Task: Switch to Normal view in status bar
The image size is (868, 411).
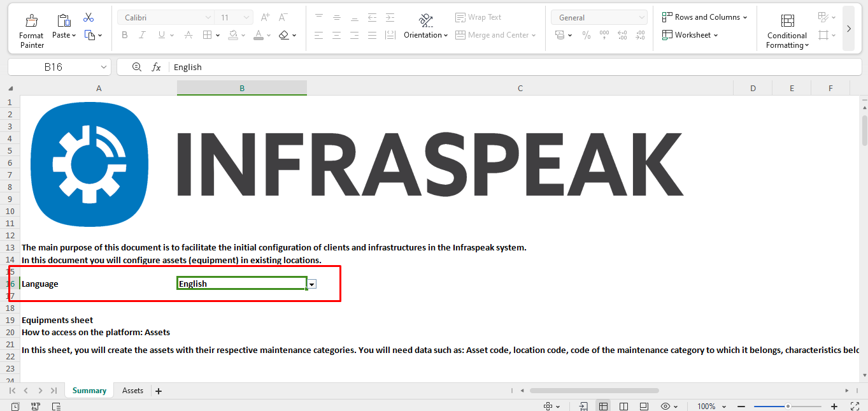Action: [x=603, y=406]
